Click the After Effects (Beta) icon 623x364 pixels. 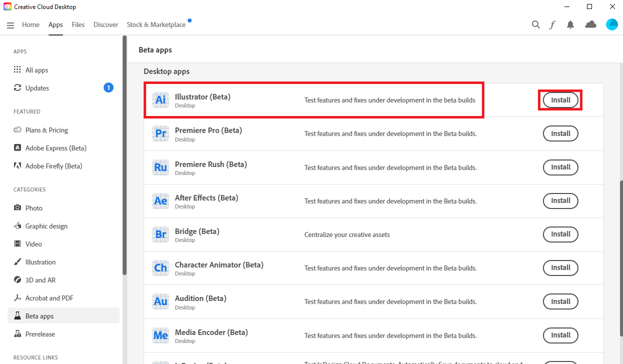tap(161, 201)
